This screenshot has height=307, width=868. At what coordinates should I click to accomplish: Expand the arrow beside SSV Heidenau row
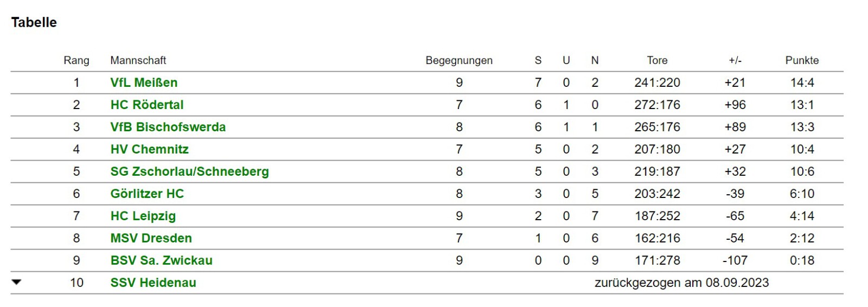[16, 282]
